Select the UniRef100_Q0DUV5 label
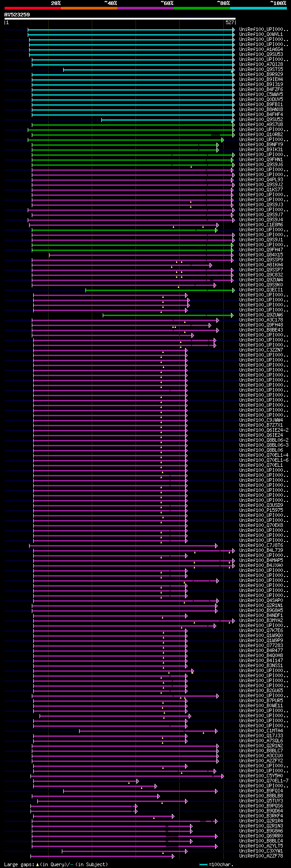This screenshot has width=291, height=868. click(261, 99)
